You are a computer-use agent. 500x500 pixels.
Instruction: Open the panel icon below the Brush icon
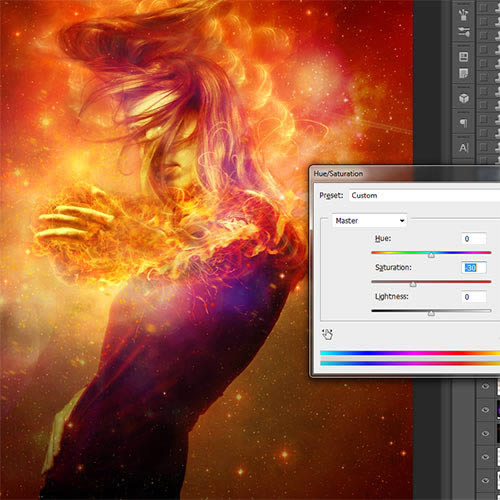coord(464,57)
